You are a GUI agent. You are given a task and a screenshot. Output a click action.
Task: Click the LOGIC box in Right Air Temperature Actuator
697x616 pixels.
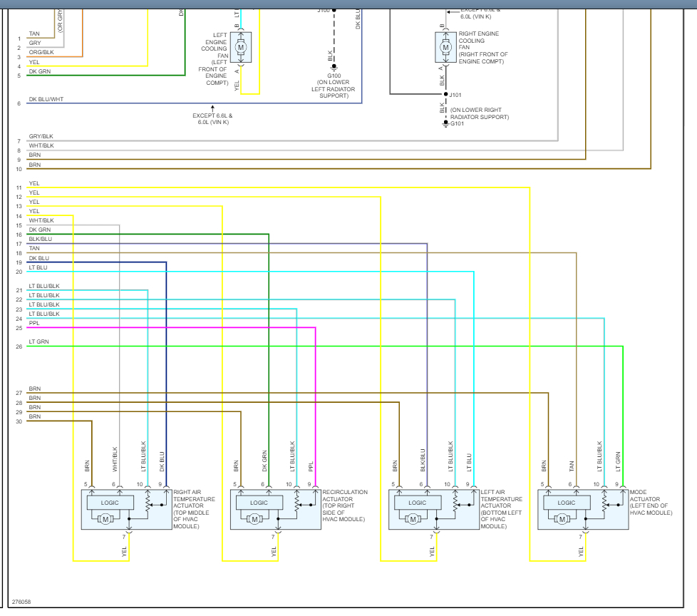[x=110, y=503]
